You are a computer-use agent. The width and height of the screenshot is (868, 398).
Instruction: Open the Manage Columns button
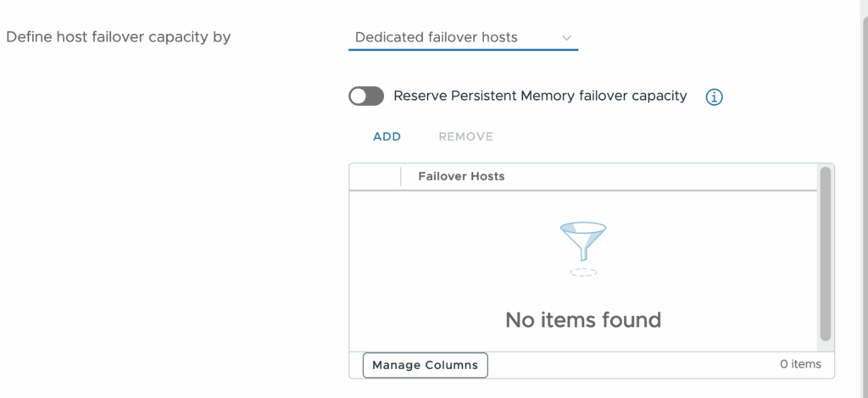(426, 365)
